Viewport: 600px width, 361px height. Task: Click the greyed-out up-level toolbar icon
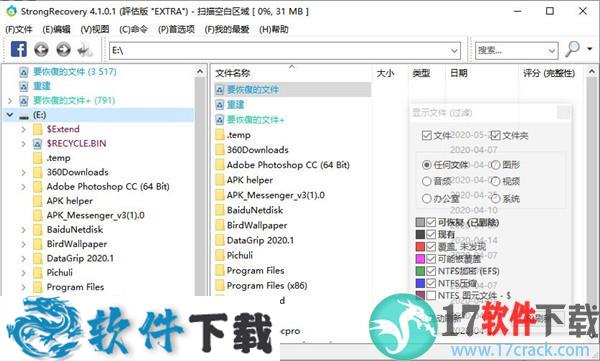(85, 50)
